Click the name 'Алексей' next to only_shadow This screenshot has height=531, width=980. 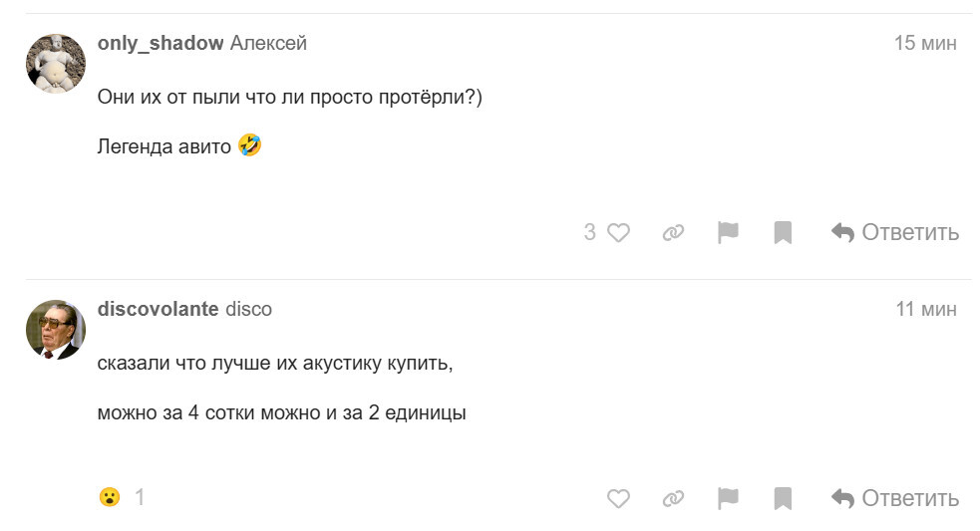coord(268,44)
